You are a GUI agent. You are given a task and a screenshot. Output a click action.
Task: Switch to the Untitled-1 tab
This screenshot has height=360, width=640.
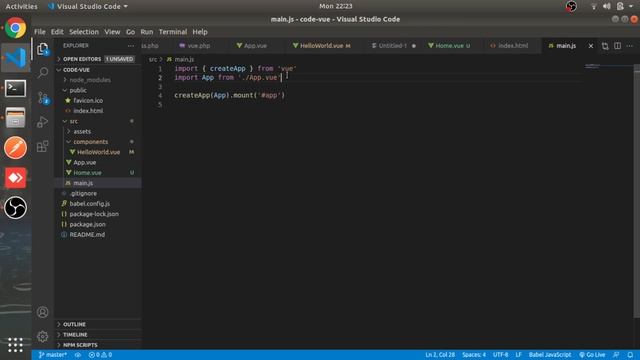[393, 46]
